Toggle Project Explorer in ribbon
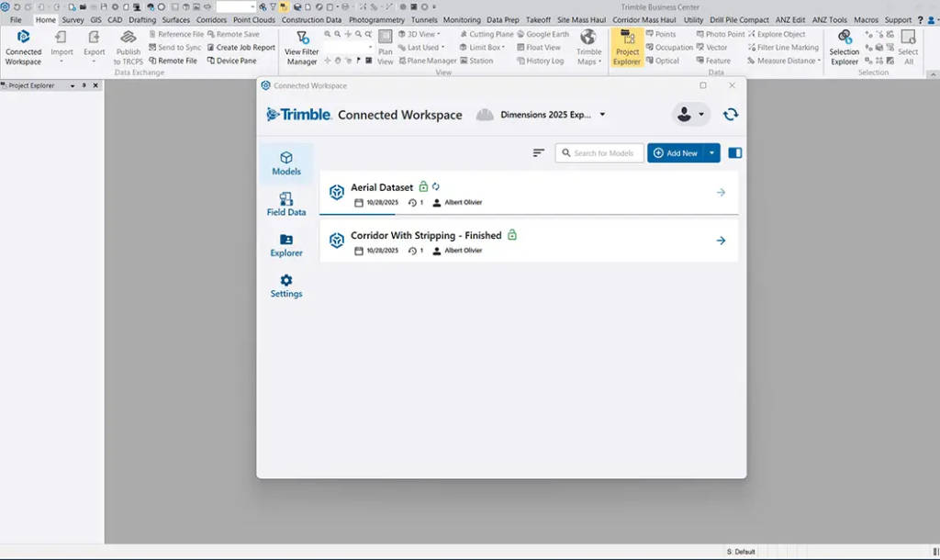 point(628,47)
